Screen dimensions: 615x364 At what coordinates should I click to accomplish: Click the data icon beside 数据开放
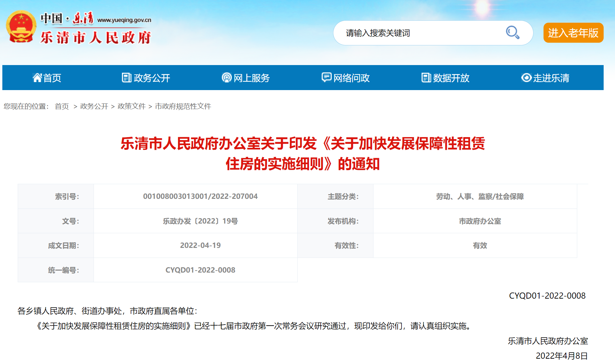[426, 78]
